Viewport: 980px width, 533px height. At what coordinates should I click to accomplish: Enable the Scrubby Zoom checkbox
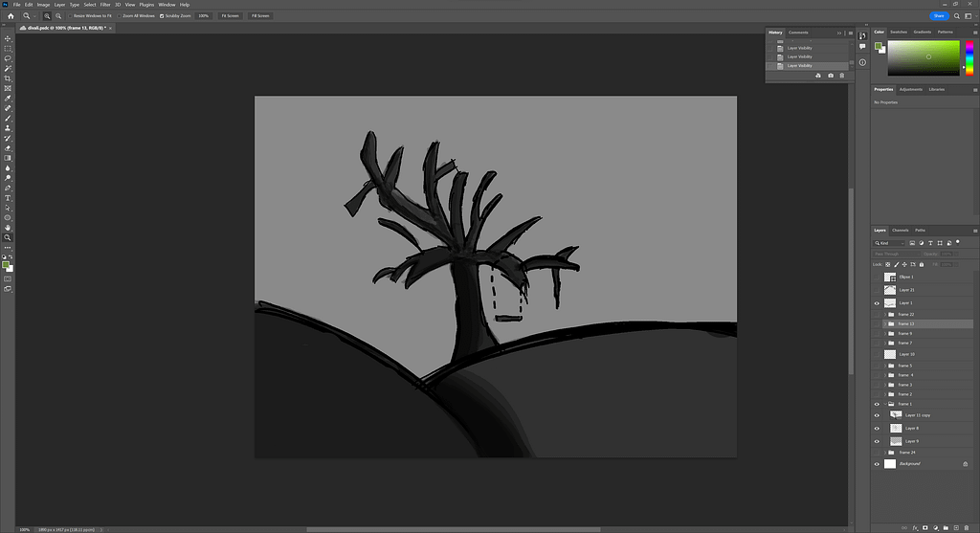[162, 16]
